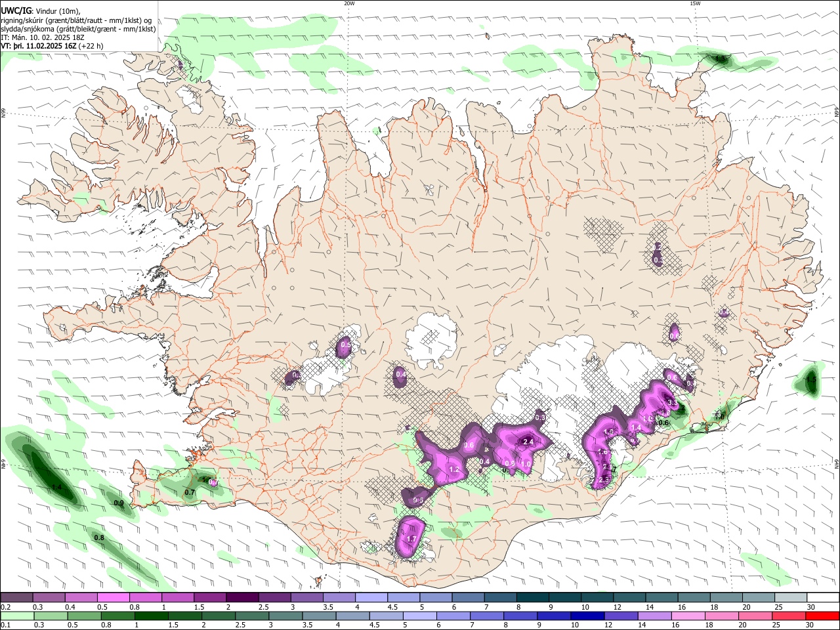Click the 1.3 value in the green patch

[721, 59]
